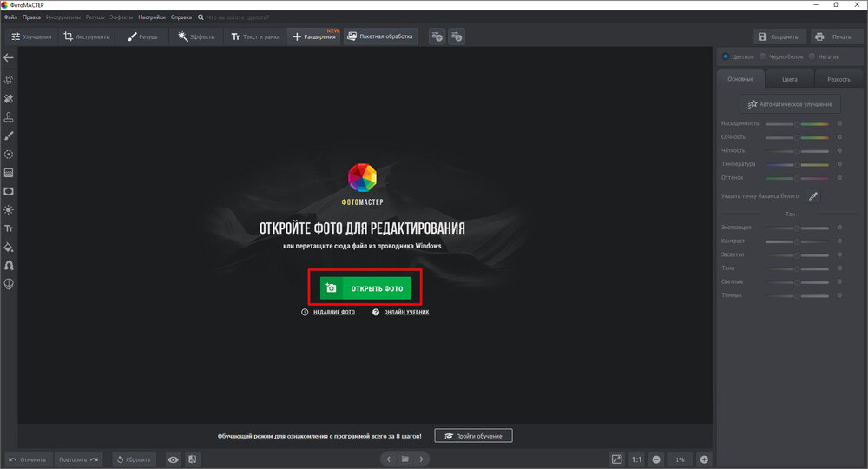Screen dimensions: 868x469
Task: Toggle the eye preview original icon
Action: pos(174,459)
